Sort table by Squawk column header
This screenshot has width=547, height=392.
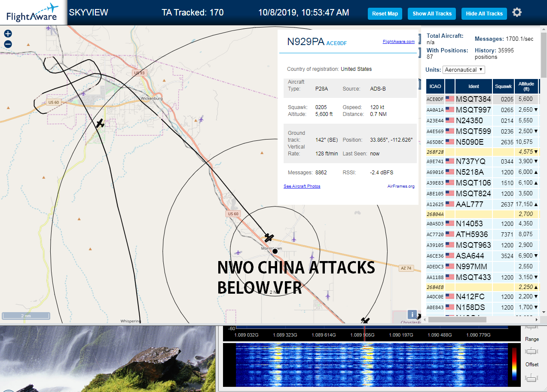coord(504,86)
